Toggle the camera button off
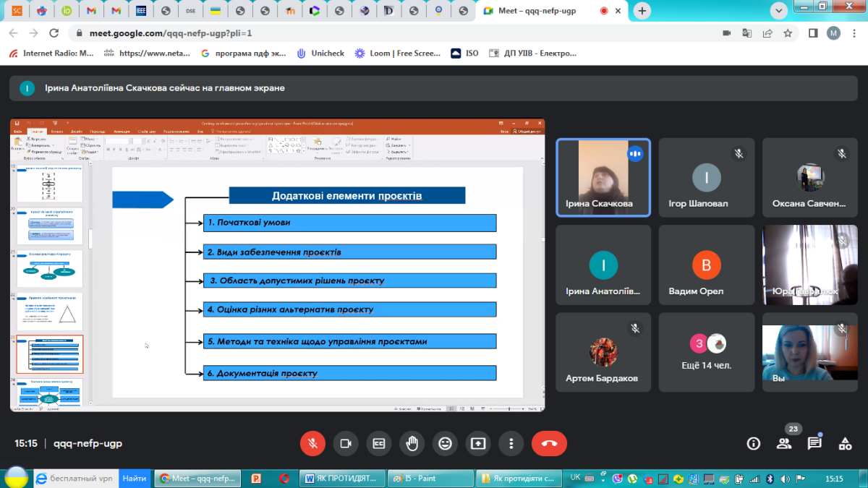Viewport: 868px width, 488px height. (x=346, y=443)
